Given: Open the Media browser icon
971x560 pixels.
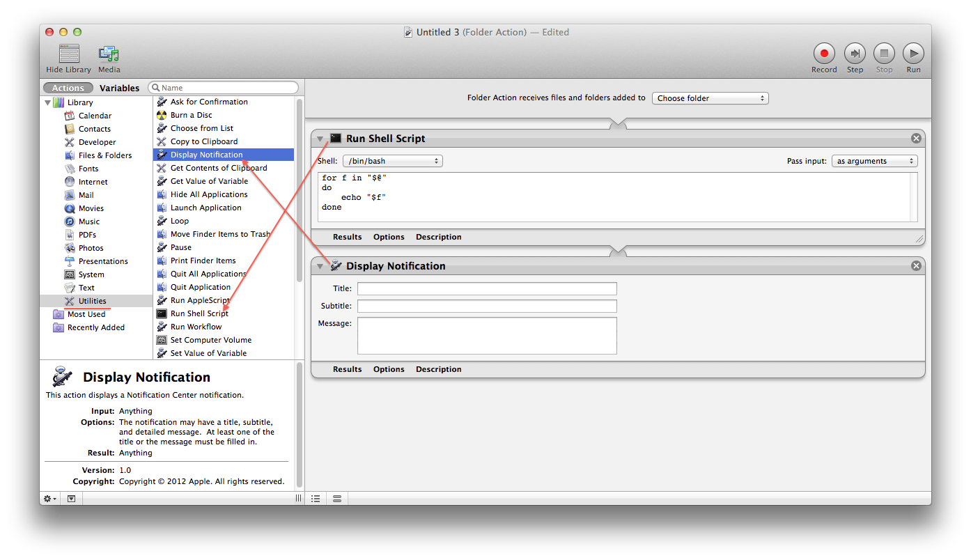Looking at the screenshot, I should point(109,54).
